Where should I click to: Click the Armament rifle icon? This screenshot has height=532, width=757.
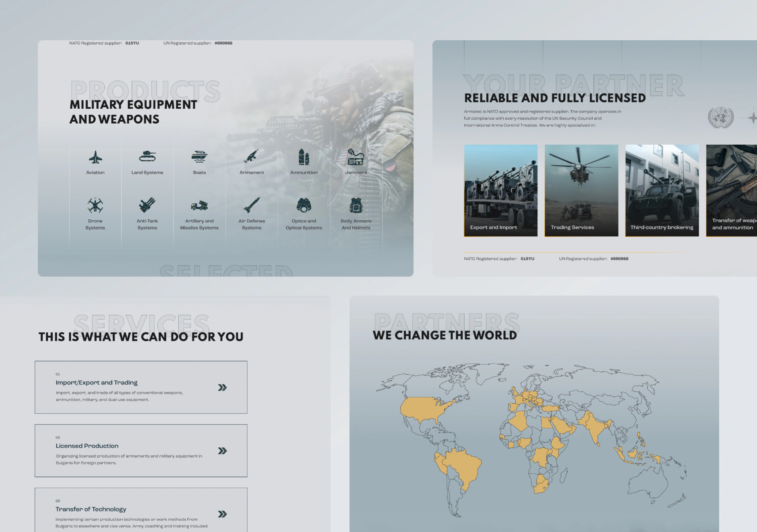251,157
